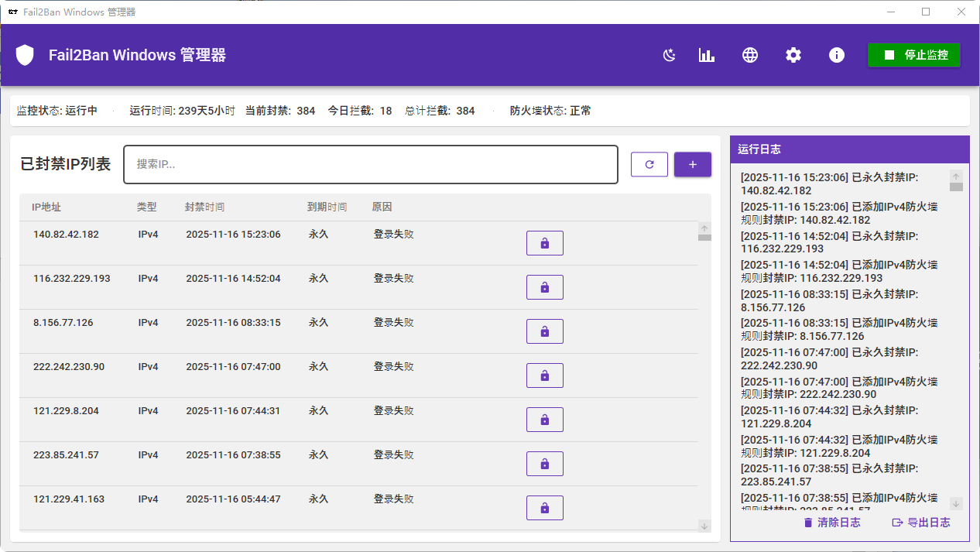The width and height of the screenshot is (980, 552).
Task: Unlock the ban on 121.229.8.204
Action: (x=544, y=419)
